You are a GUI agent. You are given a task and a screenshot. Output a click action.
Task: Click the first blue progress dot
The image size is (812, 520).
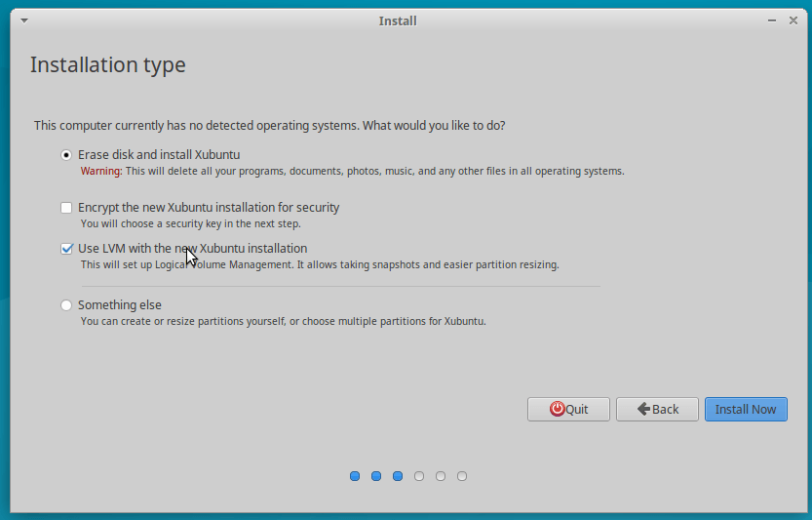355,476
